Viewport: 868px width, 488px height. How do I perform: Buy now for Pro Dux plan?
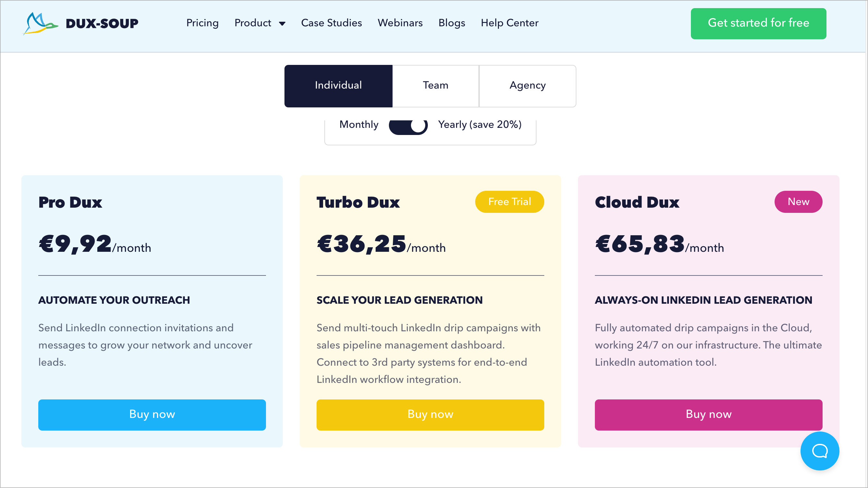(152, 415)
